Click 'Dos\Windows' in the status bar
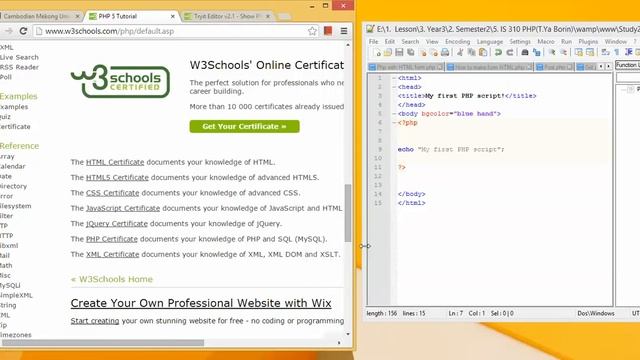This screenshot has width=640, height=360. tap(596, 313)
